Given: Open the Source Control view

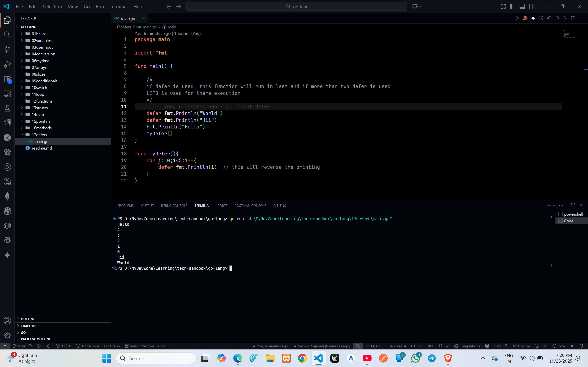Looking at the screenshot, I should coord(7,50).
